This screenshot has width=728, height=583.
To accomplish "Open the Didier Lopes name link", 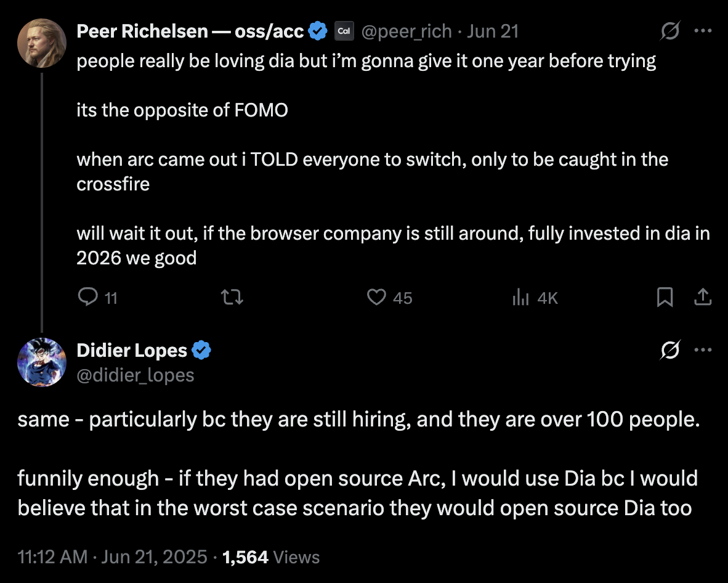I will click(x=132, y=350).
